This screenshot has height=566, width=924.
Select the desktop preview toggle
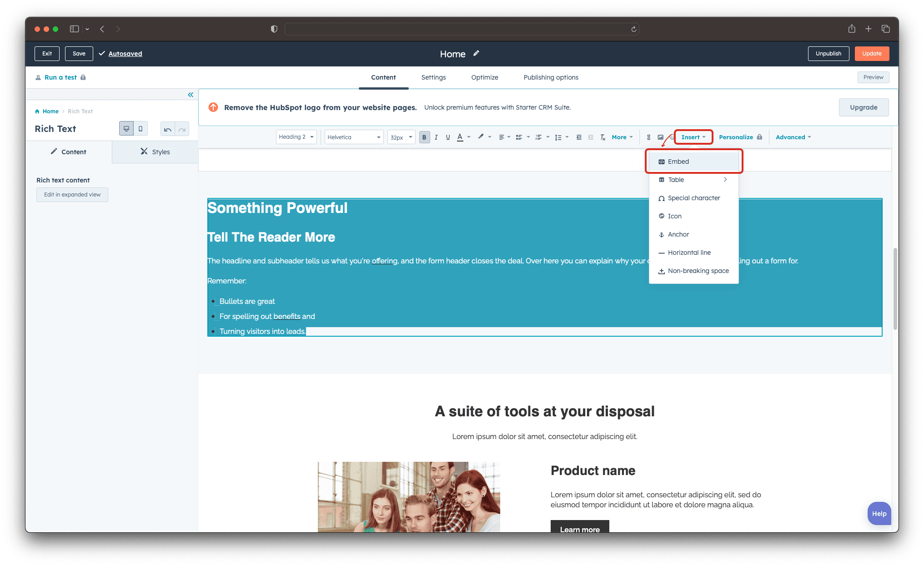[126, 128]
